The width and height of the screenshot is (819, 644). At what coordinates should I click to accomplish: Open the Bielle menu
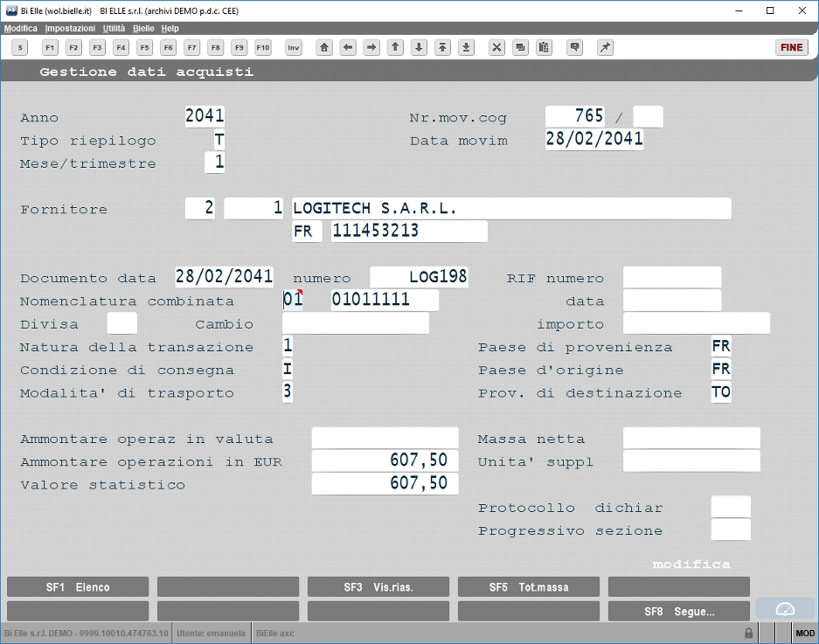143,28
